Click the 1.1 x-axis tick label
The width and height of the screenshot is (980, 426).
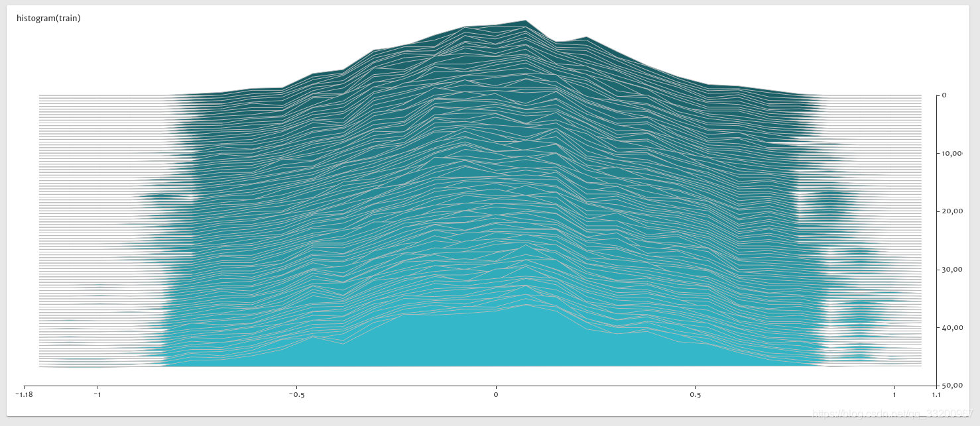point(936,394)
